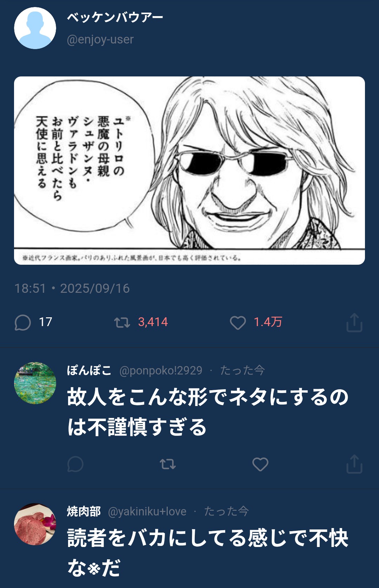View the 17 replies count
379x588 pixels.
46,322
